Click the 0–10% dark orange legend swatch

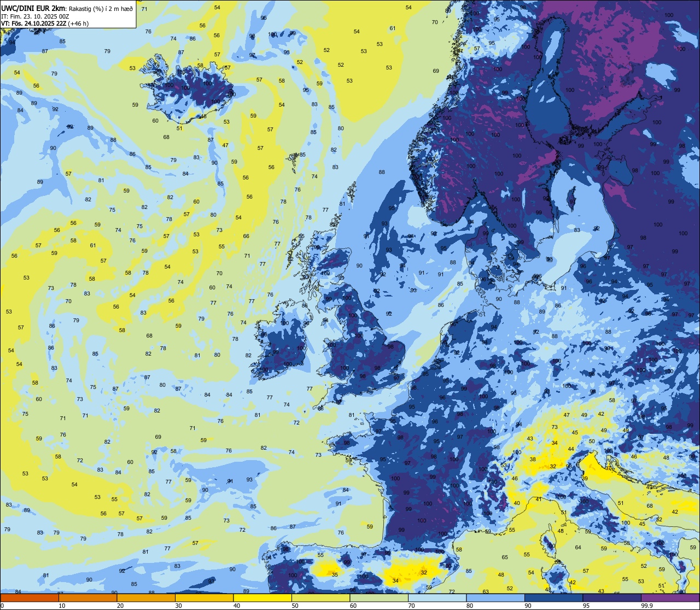[x=30, y=597]
